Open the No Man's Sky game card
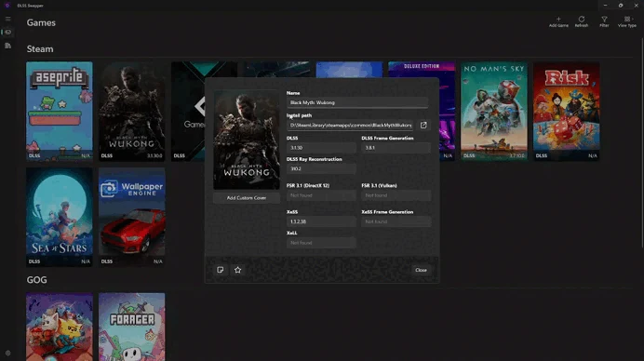 coord(493,111)
